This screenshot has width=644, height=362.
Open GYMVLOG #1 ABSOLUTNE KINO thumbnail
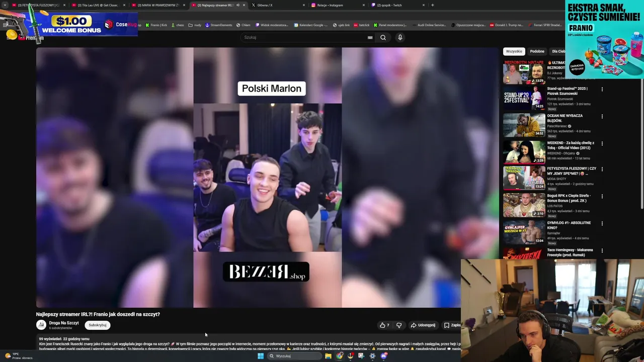click(x=524, y=232)
